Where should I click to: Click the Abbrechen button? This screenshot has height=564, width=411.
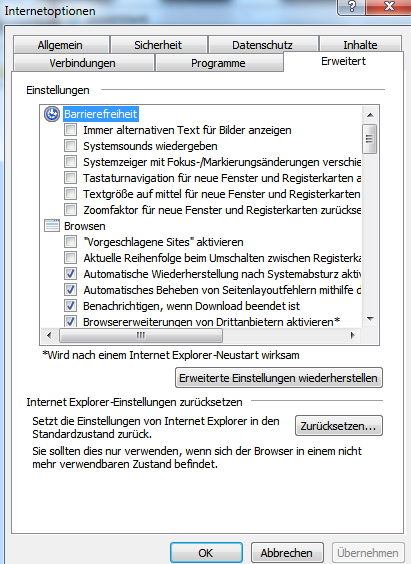click(287, 553)
